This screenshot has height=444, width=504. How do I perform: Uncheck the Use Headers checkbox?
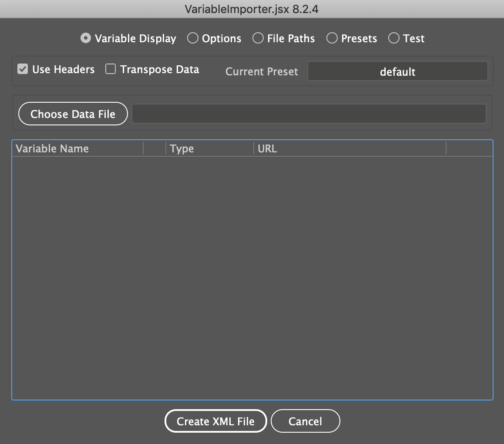(23, 69)
